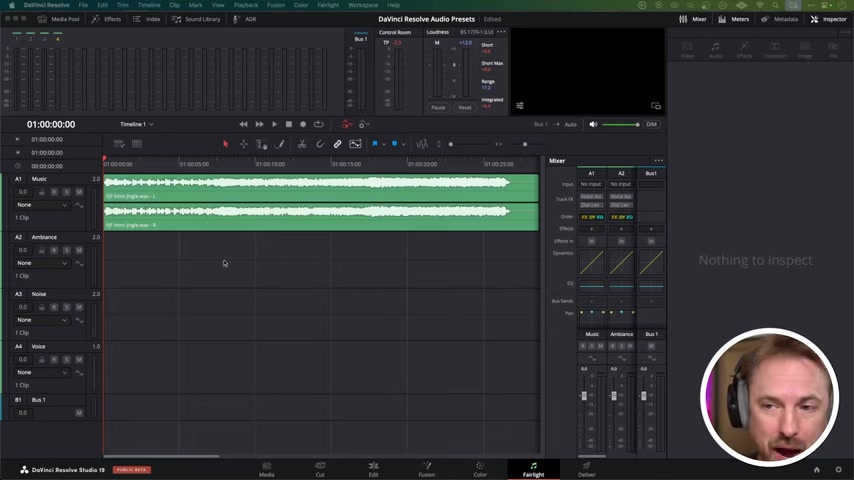Switch to the Edit page tab
Screen dimensions: 854x480
[x=373, y=469]
